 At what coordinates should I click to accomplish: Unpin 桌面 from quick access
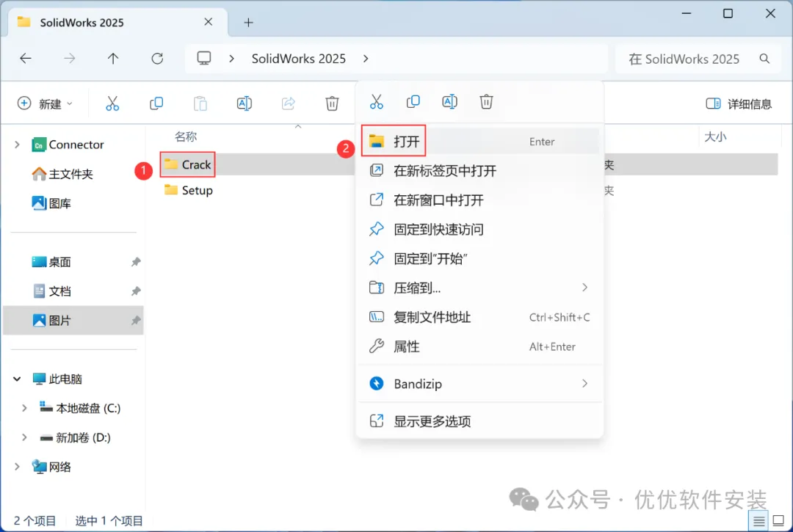136,262
